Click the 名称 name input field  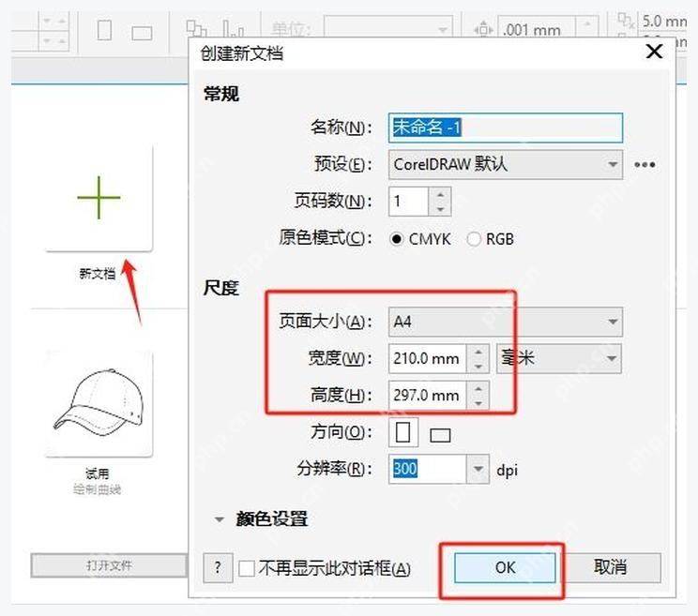click(506, 128)
